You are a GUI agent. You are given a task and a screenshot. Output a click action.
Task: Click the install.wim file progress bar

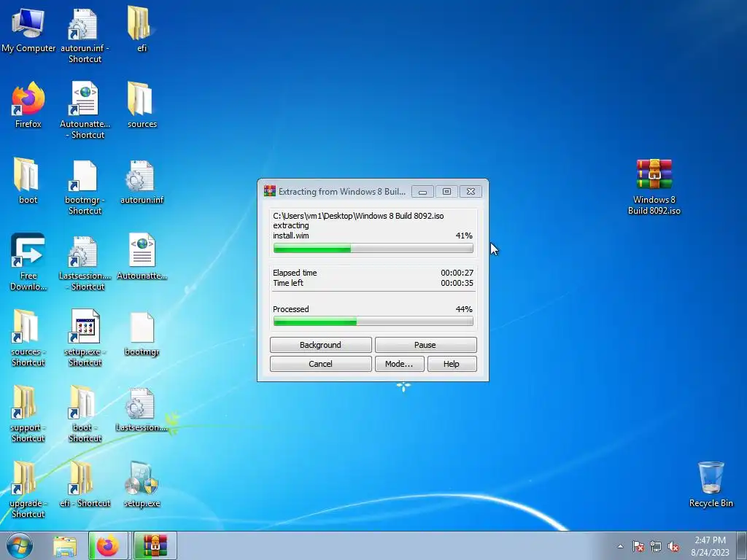coord(373,248)
